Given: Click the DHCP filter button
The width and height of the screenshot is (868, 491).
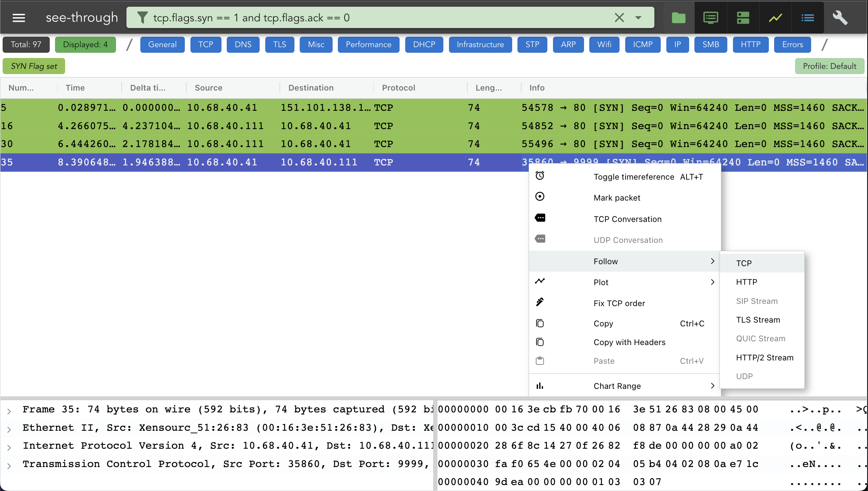Looking at the screenshot, I should 424,45.
